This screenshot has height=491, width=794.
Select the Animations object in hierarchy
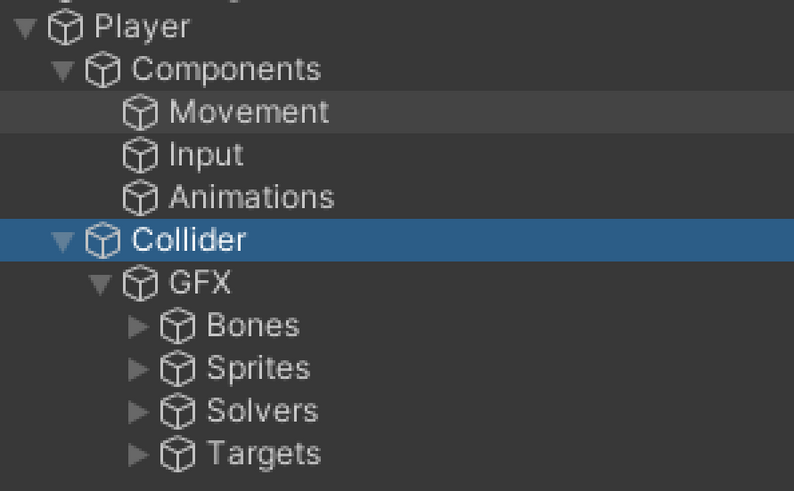coord(251,197)
